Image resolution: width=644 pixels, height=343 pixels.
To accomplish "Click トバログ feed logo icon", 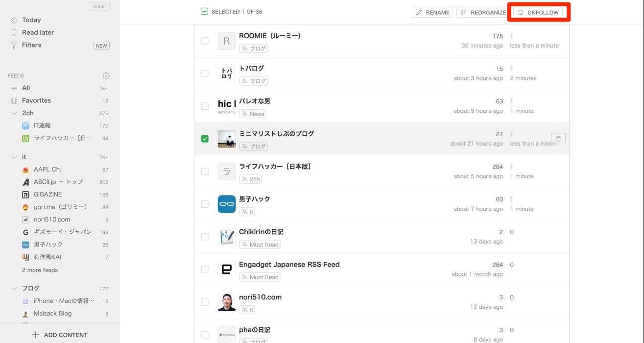I will [227, 73].
